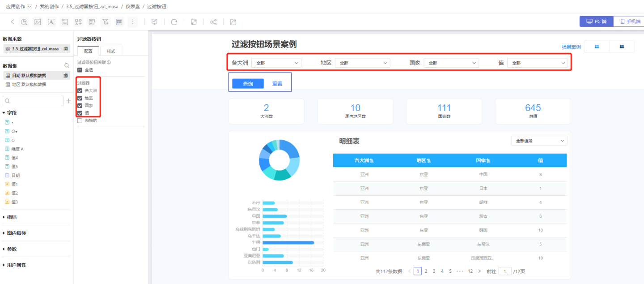The width and height of the screenshot is (644, 284).
Task: Click the add text box icon
Action: [x=51, y=22]
